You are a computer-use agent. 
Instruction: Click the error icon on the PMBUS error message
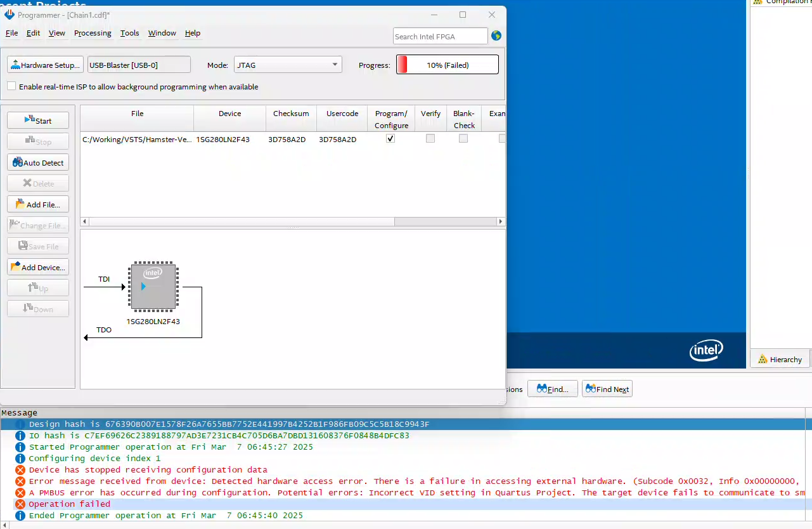pos(20,493)
